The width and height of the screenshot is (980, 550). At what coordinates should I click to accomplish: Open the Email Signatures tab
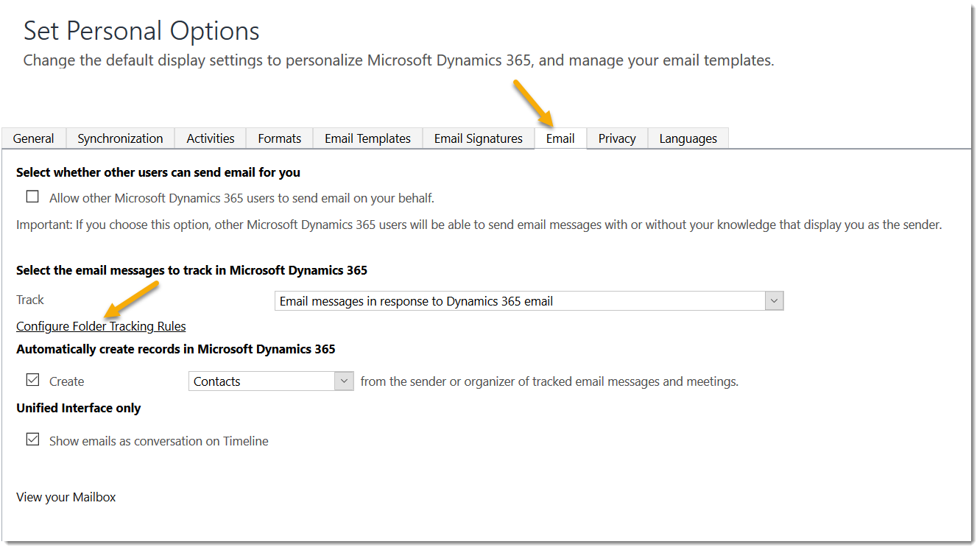pos(479,138)
